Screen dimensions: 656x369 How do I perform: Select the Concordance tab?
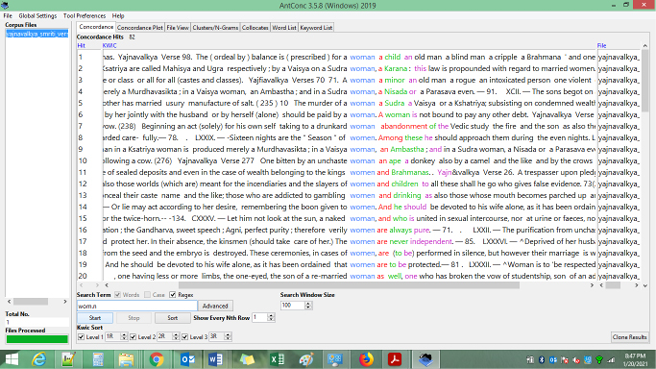[96, 27]
